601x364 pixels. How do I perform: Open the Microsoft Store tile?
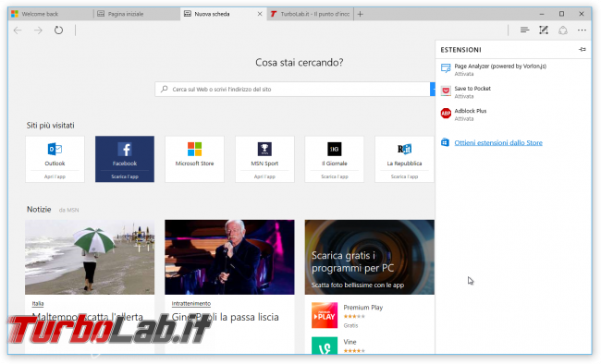(194, 159)
